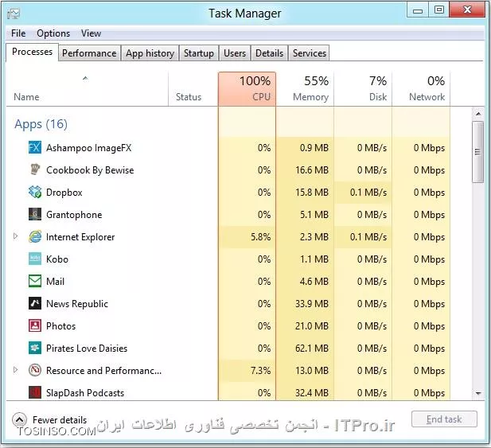
Task: Click the Dropbox app icon
Action: click(35, 192)
